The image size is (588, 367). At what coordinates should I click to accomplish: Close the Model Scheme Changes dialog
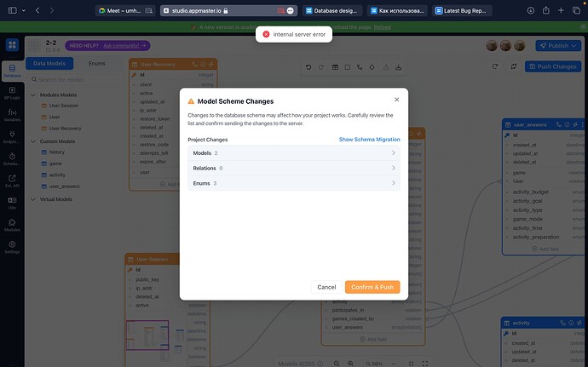(x=397, y=100)
